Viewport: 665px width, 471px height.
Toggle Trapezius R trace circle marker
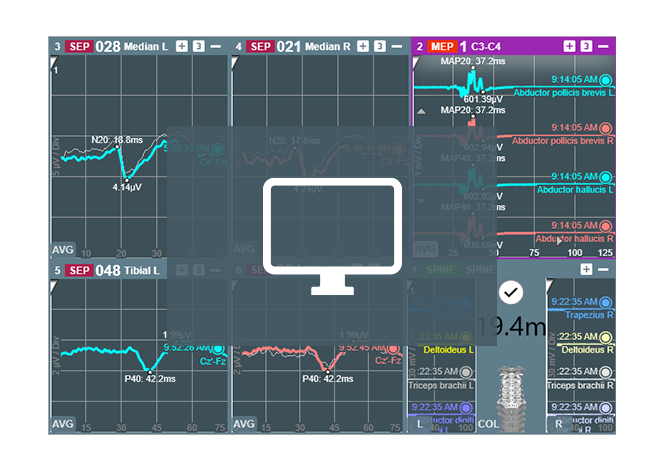coord(606,301)
